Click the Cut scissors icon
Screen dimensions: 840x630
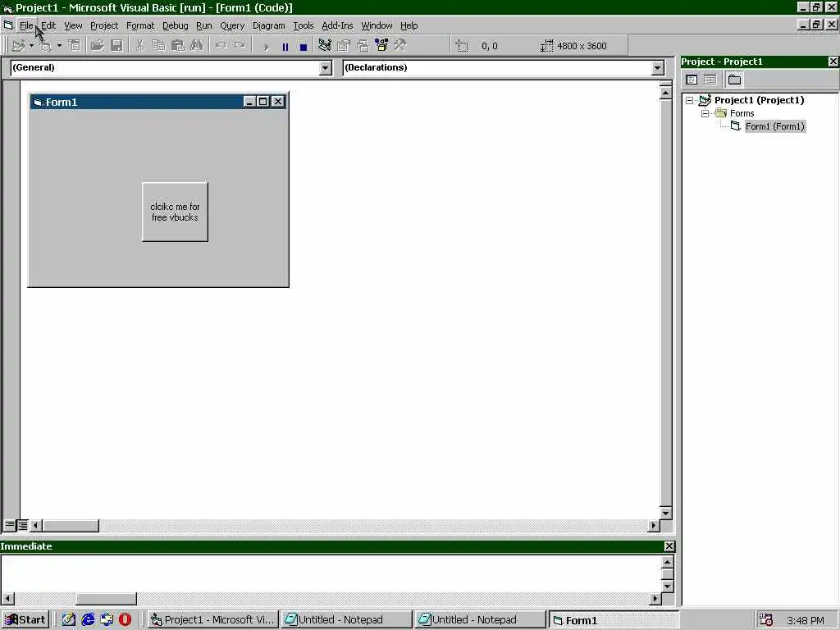(x=139, y=46)
